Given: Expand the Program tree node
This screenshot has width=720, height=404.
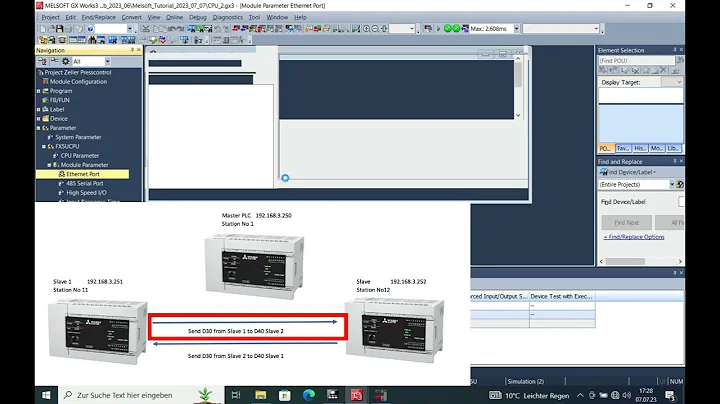Looking at the screenshot, I should [39, 91].
